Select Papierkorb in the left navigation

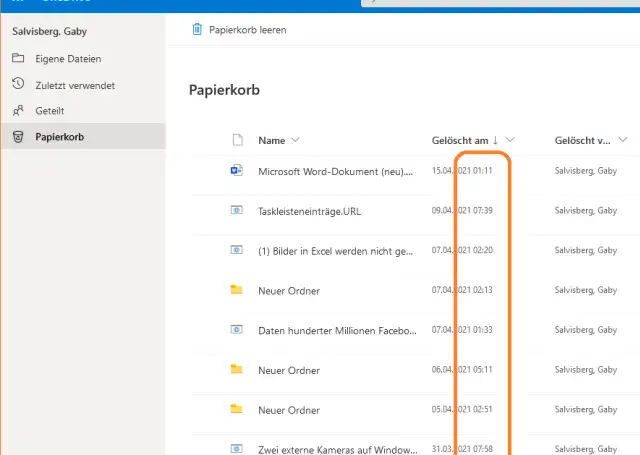click(60, 136)
